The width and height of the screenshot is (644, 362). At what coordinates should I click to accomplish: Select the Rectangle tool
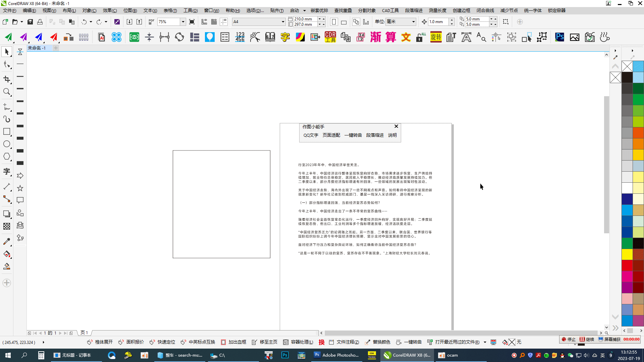(7, 131)
